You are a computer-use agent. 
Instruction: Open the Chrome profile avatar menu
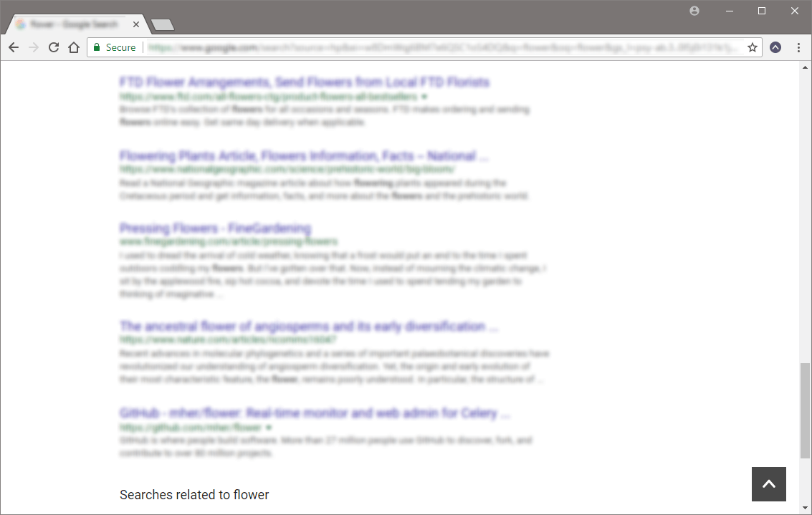click(x=694, y=11)
